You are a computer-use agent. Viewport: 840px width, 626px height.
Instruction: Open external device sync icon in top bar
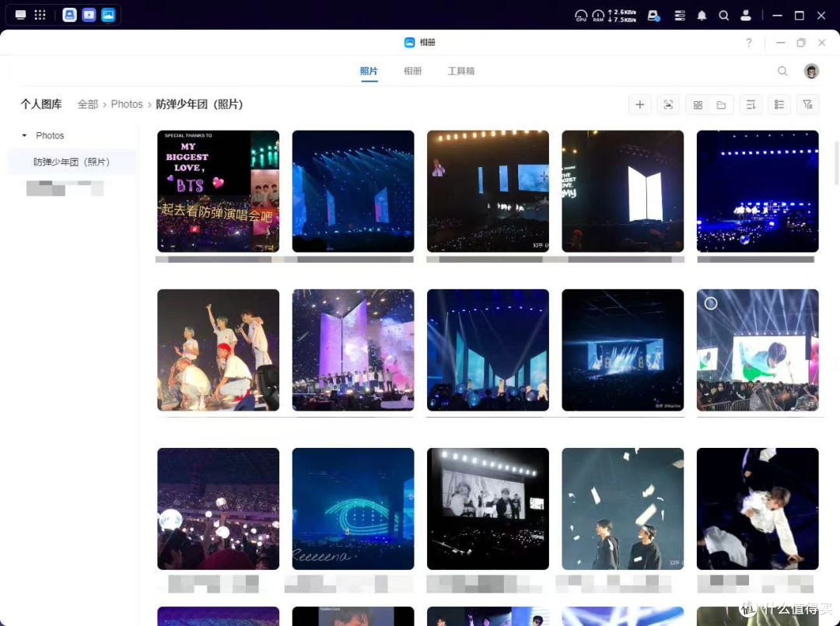click(653, 16)
